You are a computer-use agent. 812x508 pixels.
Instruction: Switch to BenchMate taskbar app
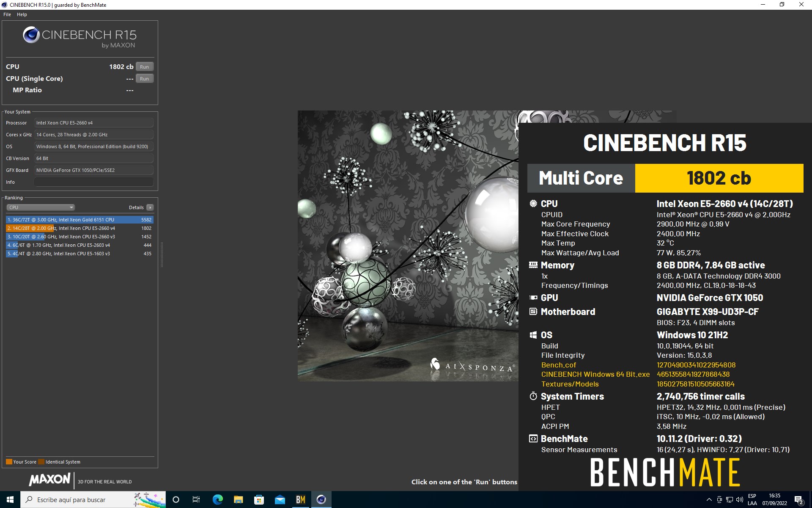click(300, 500)
